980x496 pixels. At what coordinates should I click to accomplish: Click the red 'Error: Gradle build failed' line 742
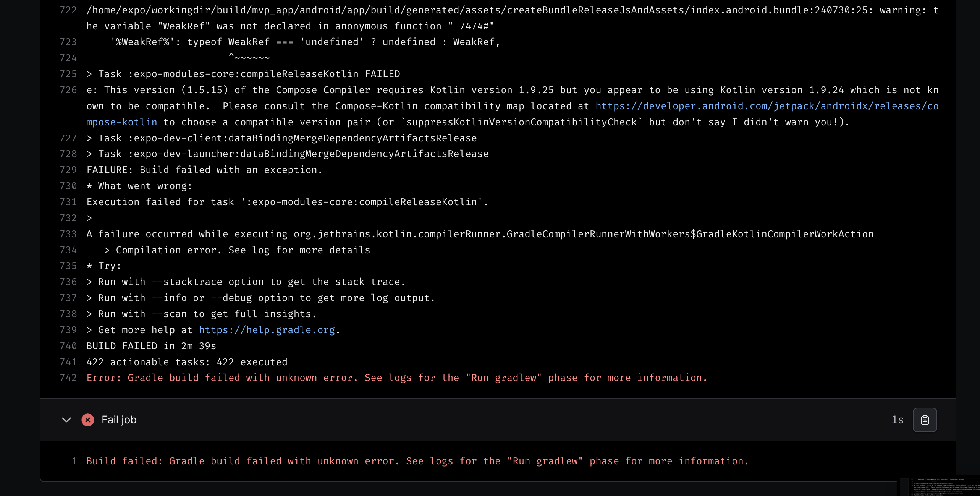pyautogui.click(x=397, y=378)
